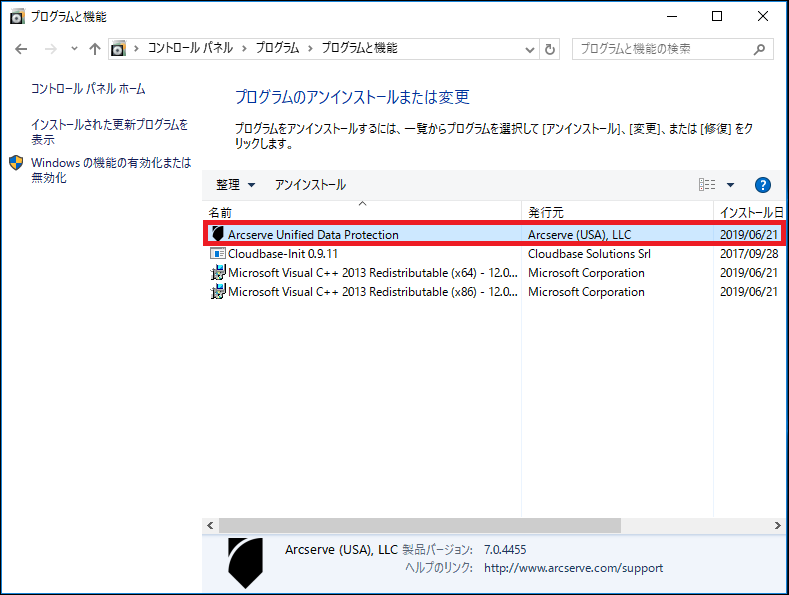Viewport: 789px width, 595px height.
Task: Open コントロール パネル in breadcrumb
Action: pyautogui.click(x=190, y=48)
